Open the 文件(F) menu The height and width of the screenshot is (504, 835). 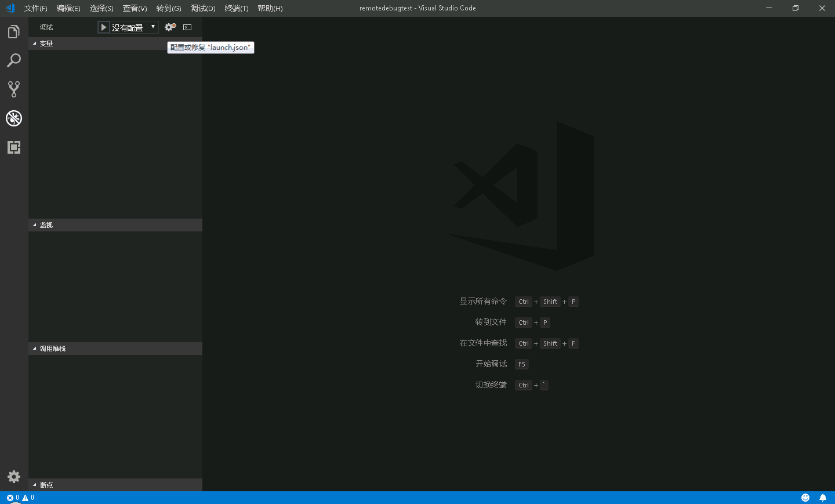pos(35,8)
